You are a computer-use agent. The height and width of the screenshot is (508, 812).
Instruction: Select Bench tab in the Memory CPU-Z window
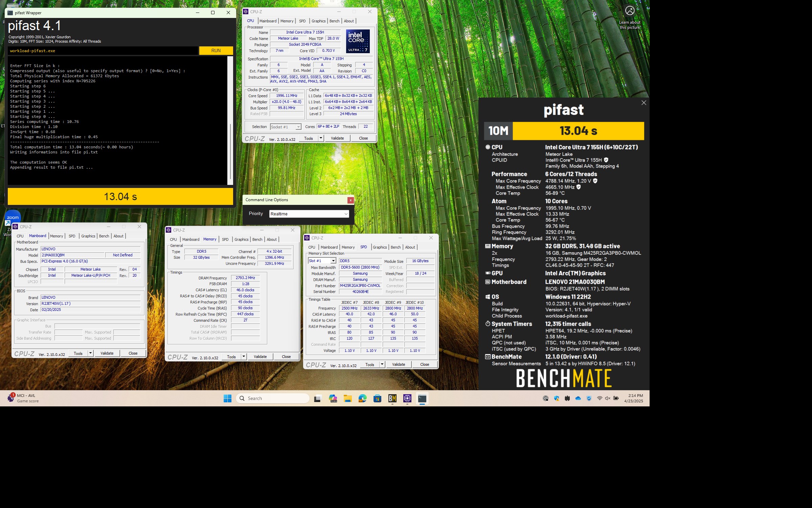pyautogui.click(x=257, y=239)
